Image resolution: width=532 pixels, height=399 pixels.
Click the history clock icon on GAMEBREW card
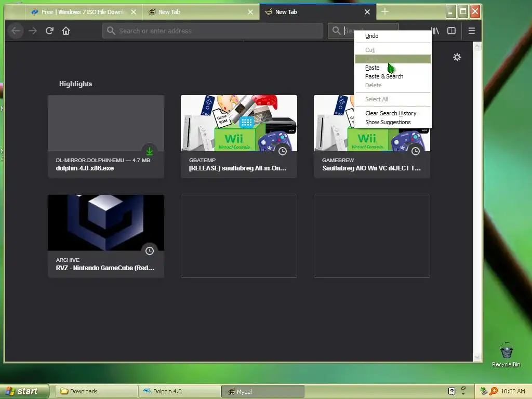tap(415, 151)
